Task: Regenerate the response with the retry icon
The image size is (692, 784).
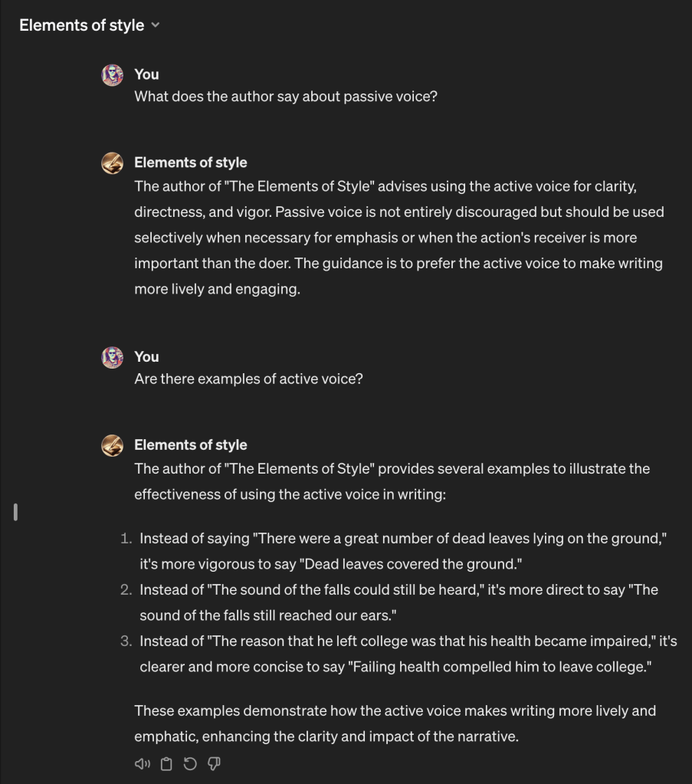Action: [190, 763]
